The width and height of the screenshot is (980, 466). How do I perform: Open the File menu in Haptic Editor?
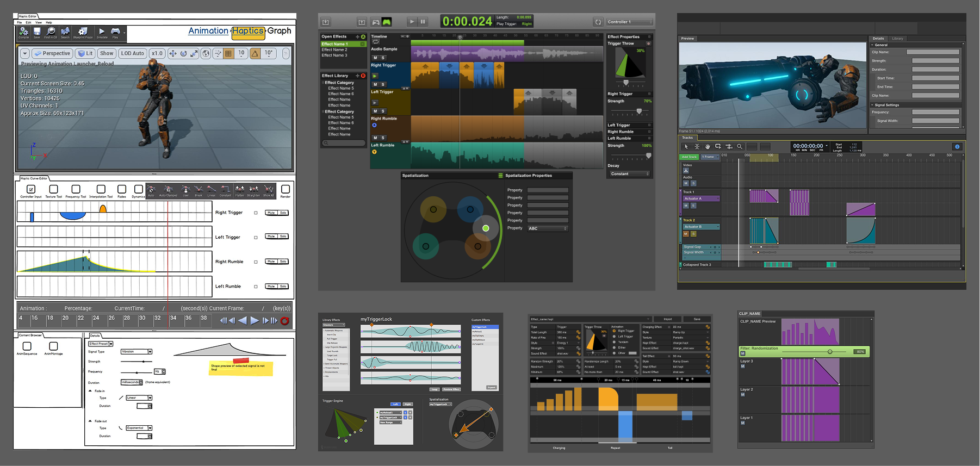point(20,22)
